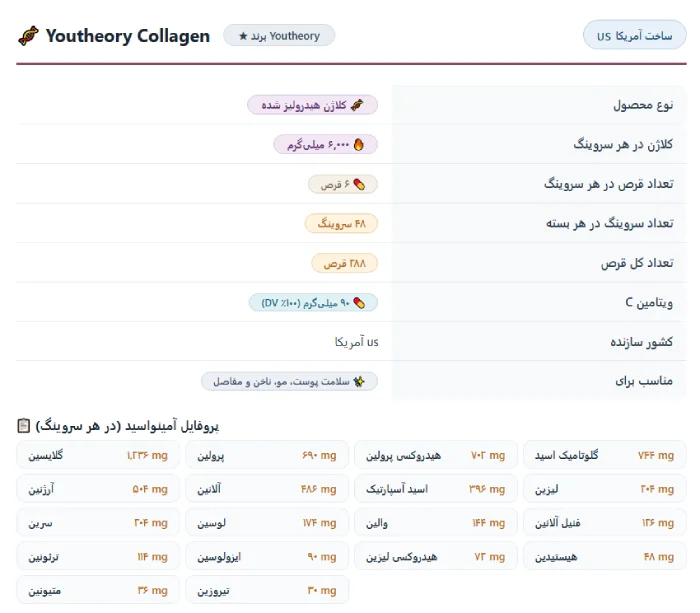Click the تیروزین amino acid card
The width and height of the screenshot is (700, 613).
(x=267, y=591)
